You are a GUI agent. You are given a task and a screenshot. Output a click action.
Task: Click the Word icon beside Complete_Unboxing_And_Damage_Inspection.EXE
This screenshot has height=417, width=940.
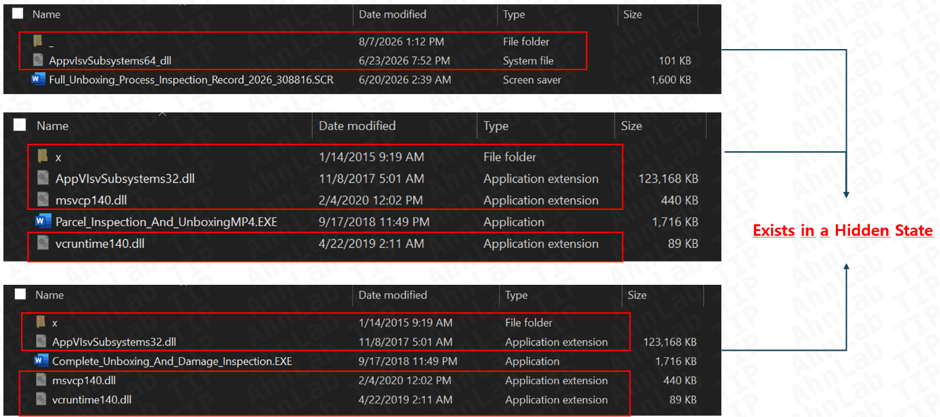(x=41, y=361)
